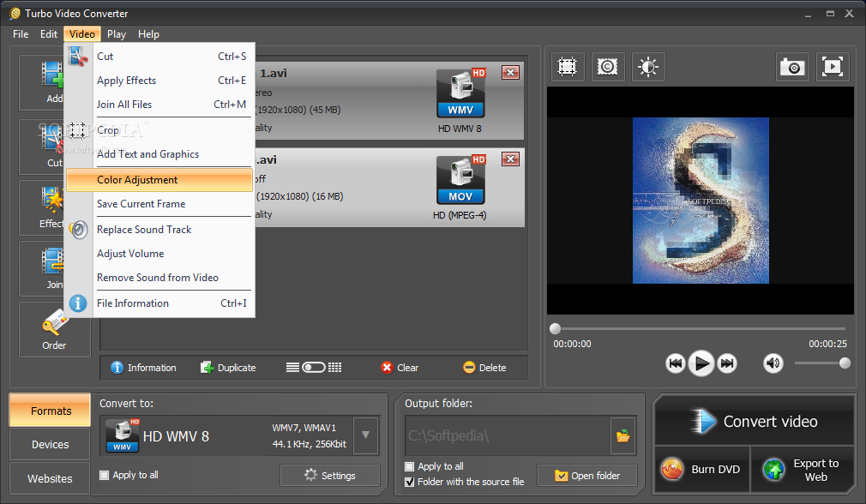Play the video preview
Viewport: 866px width, 504px height.
[701, 363]
